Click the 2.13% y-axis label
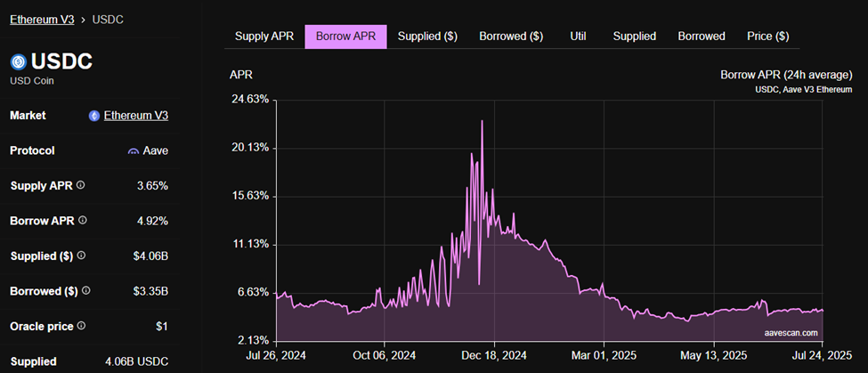The width and height of the screenshot is (868, 373). click(253, 340)
